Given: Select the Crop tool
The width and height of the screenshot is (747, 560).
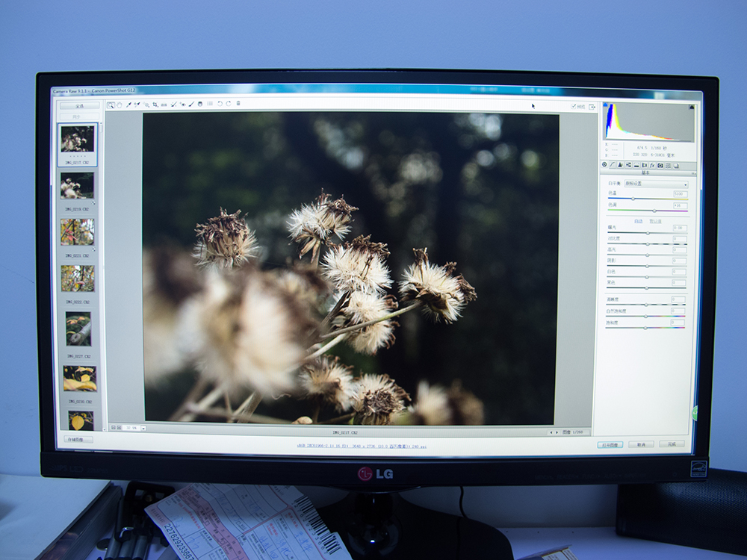Looking at the screenshot, I should pos(155,105).
